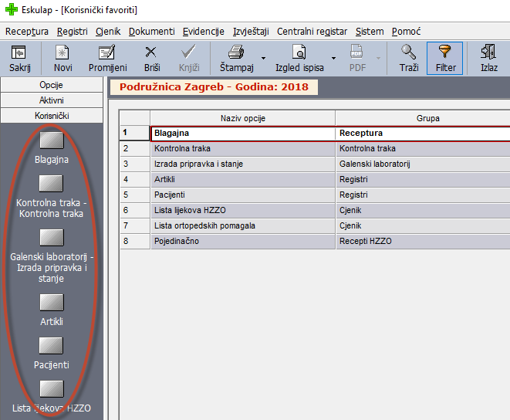Screen dimensions: 510x420
Task: Expand the Izgled ispisa dropdown arrow
Action: [333, 59]
